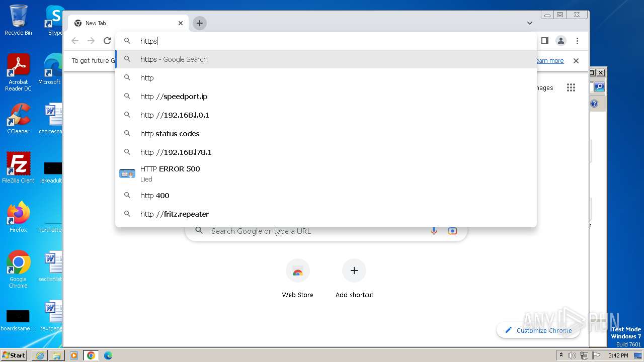Close the New Tab tab
The height and width of the screenshot is (362, 644).
click(181, 23)
